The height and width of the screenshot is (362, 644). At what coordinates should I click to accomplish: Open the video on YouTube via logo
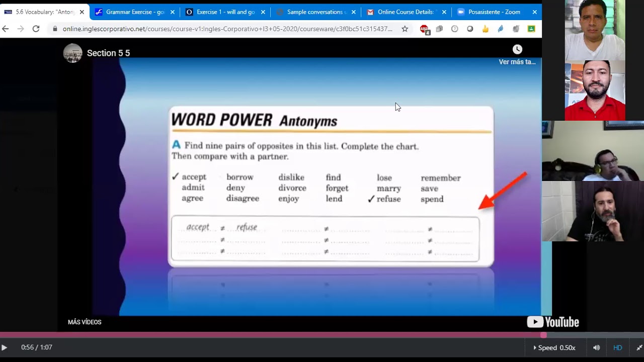(x=553, y=322)
